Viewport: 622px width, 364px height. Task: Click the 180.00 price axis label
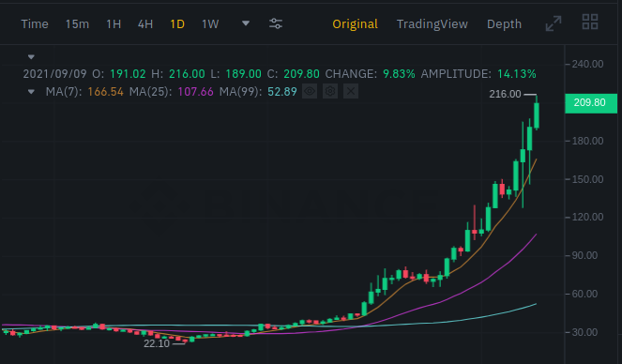[587, 141]
